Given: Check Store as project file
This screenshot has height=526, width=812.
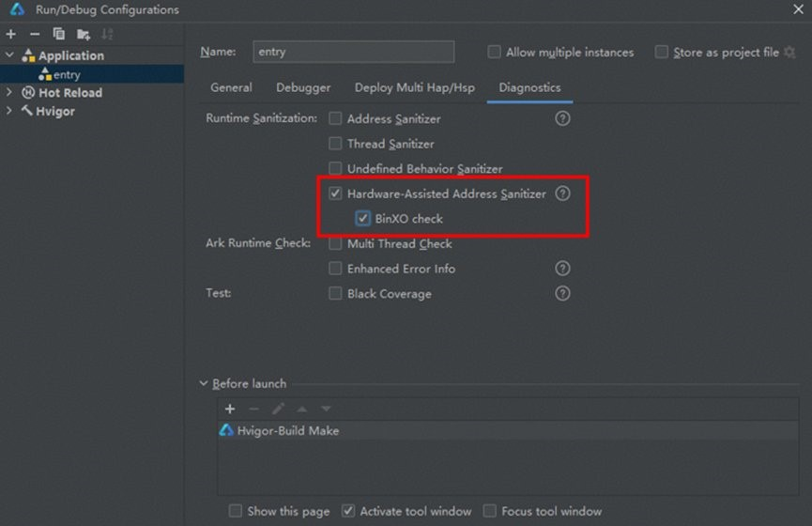Looking at the screenshot, I should [x=661, y=52].
